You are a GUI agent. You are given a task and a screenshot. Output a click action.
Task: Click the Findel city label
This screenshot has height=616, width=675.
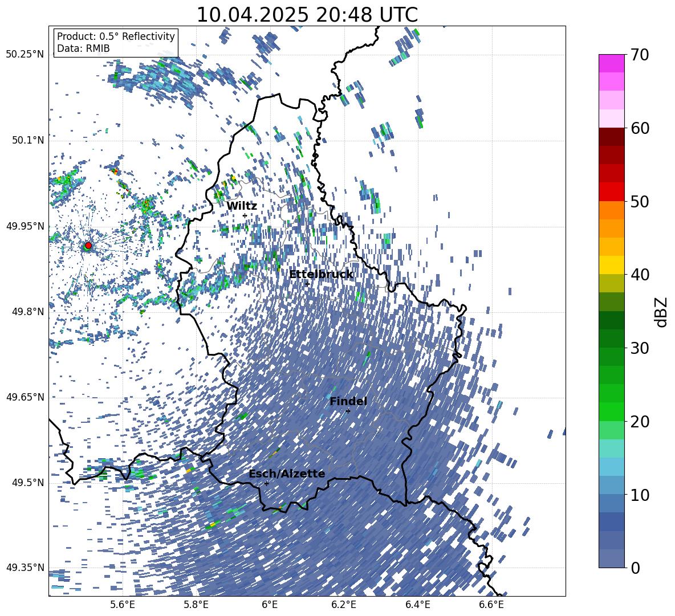point(348,401)
